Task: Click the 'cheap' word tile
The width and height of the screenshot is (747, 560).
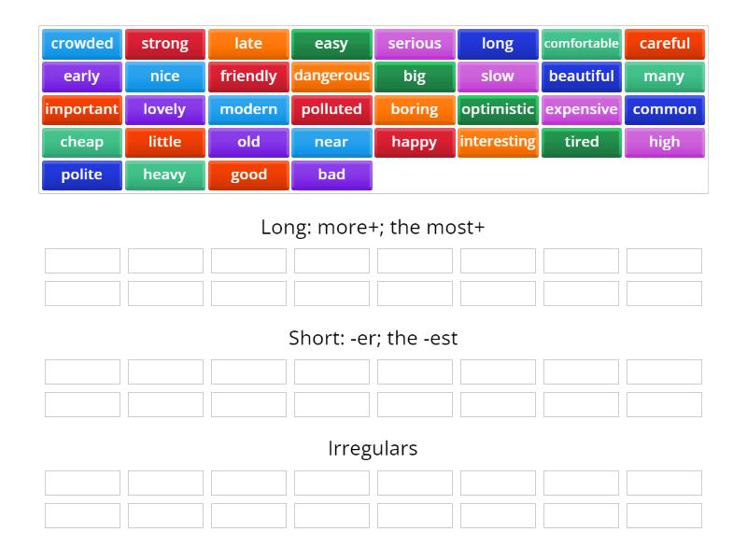Action: pyautogui.click(x=81, y=142)
